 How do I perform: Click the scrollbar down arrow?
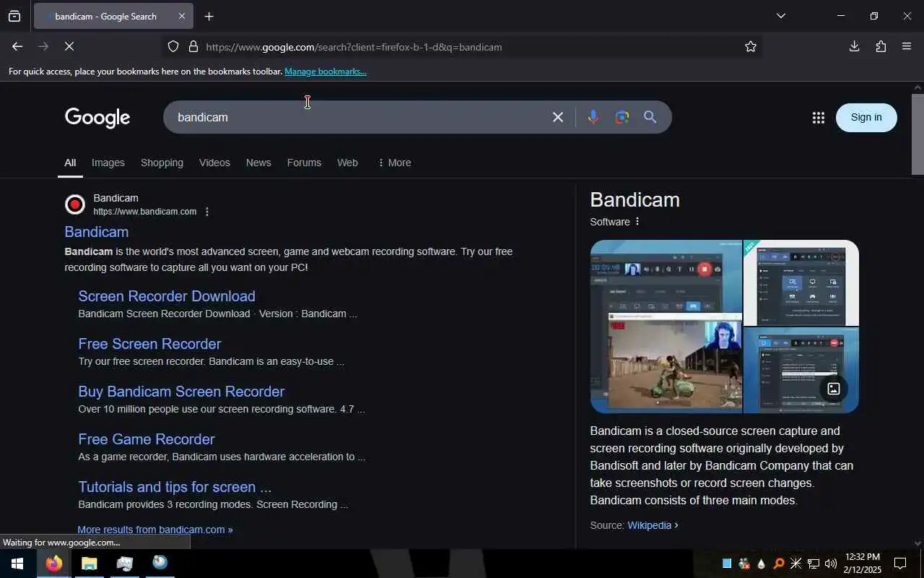coord(918,543)
